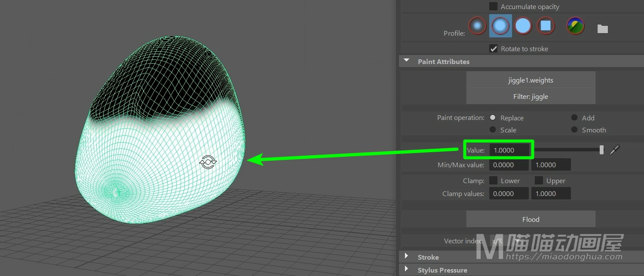
Task: Select the Soft brush profile
Action: click(500, 26)
